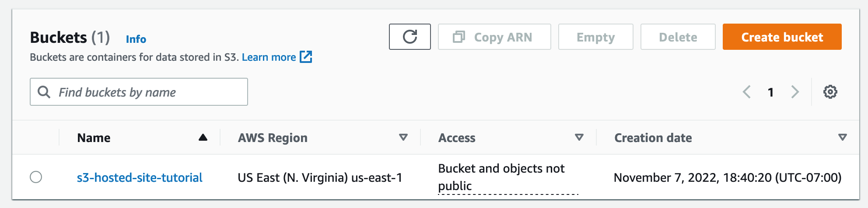The width and height of the screenshot is (868, 208).
Task: Click the Empty button
Action: tap(595, 37)
